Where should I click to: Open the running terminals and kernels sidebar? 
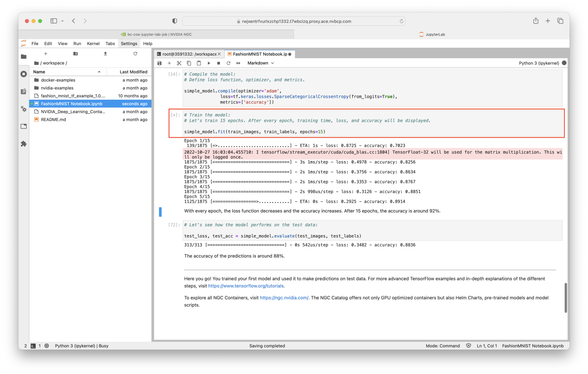[23, 74]
